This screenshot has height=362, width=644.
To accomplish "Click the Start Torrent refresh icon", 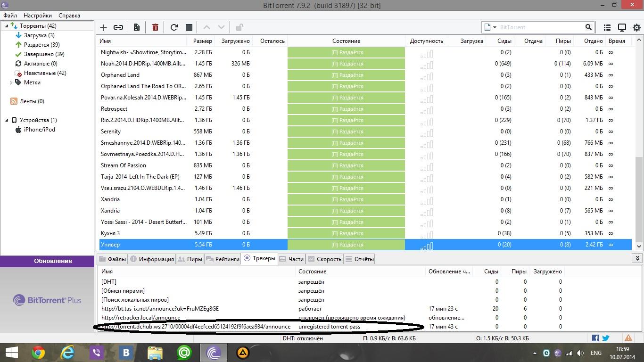I will (x=174, y=27).
